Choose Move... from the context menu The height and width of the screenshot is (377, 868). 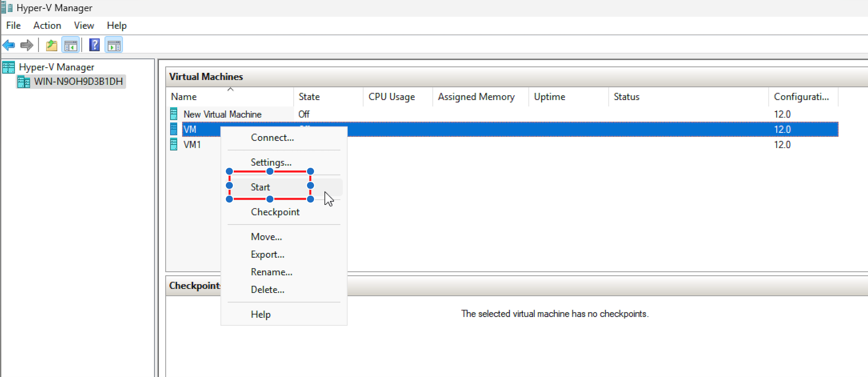284,237
